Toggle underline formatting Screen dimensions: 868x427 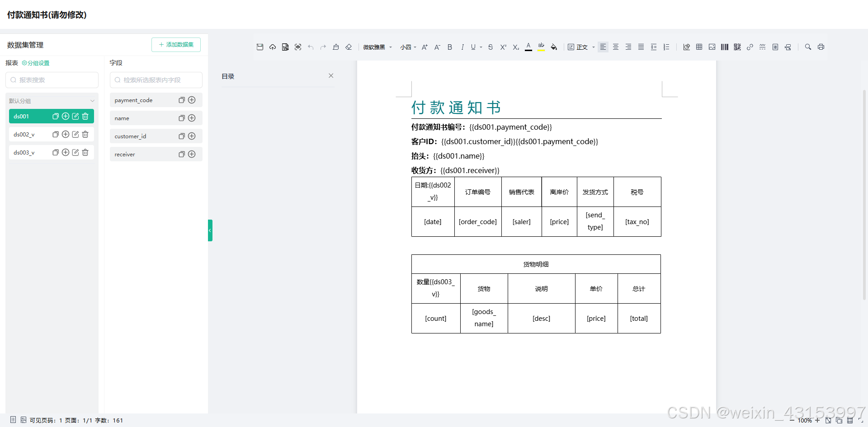click(473, 47)
